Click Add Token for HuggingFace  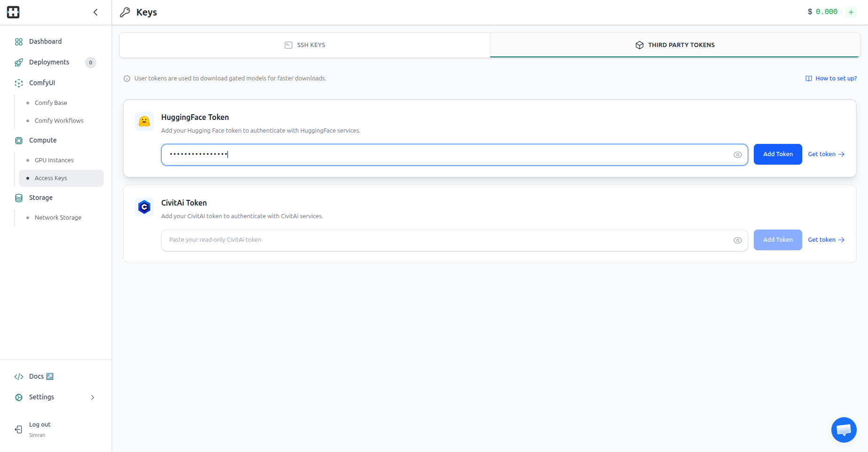(778, 154)
